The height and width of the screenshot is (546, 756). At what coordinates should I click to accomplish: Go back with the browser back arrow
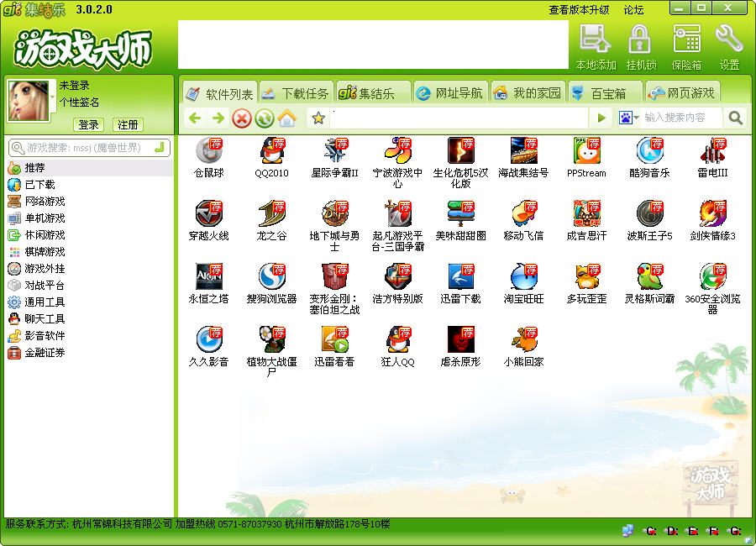(x=195, y=118)
